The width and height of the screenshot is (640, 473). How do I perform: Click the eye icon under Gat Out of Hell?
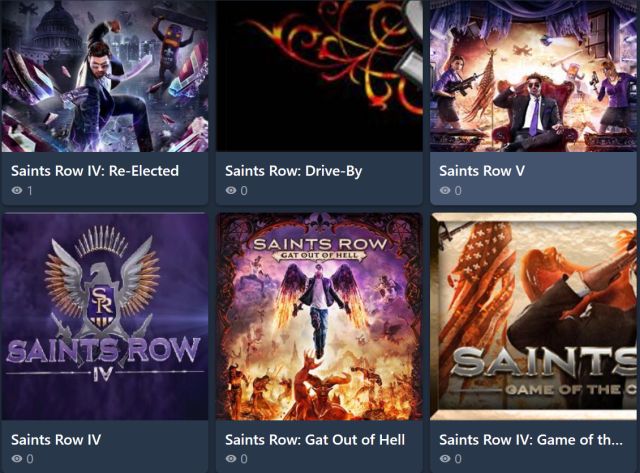point(231,459)
